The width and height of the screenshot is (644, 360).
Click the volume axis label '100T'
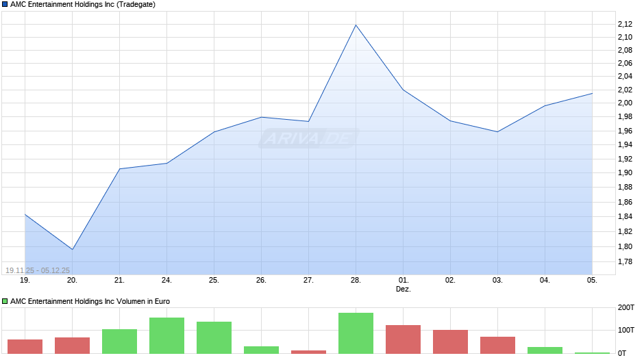(626, 330)
